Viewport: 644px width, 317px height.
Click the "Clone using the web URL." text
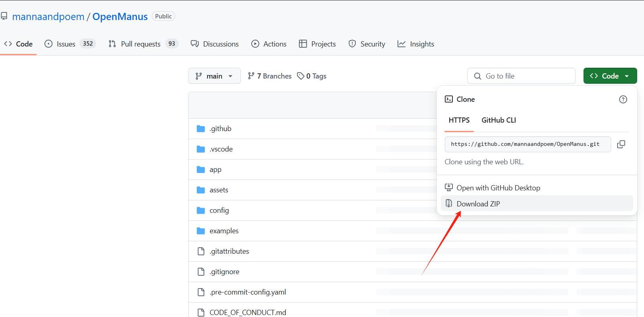point(484,162)
